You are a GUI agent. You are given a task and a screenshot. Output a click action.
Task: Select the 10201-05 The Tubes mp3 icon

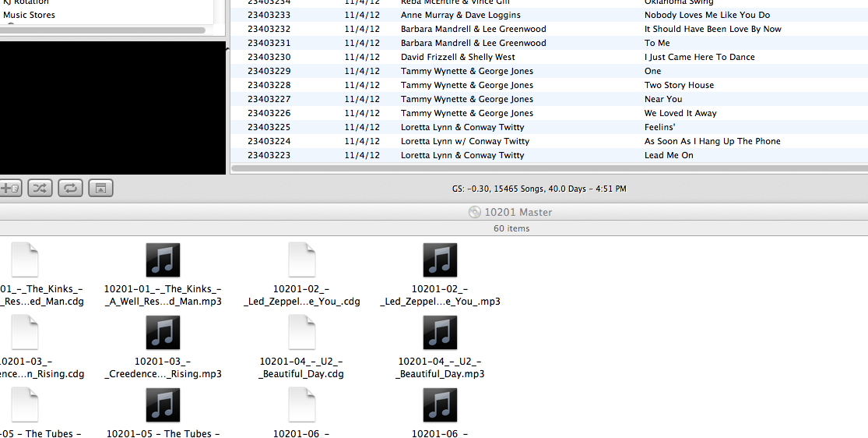tap(163, 405)
